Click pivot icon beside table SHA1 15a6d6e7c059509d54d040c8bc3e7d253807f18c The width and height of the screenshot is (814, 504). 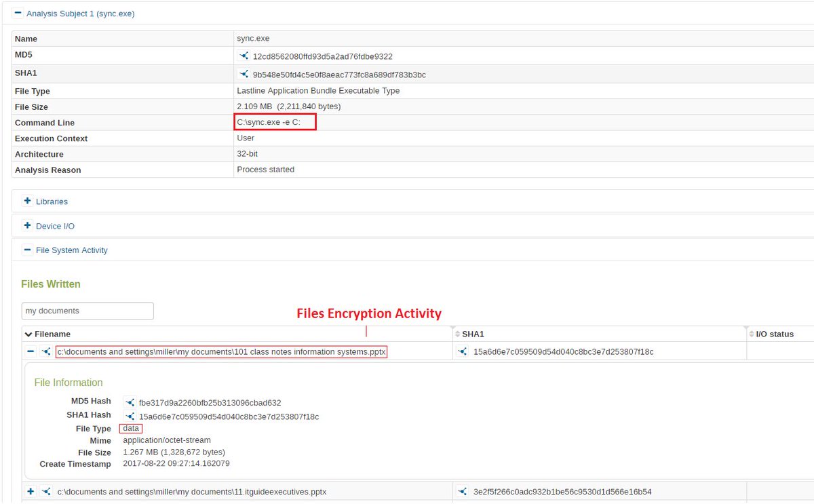coord(463,351)
